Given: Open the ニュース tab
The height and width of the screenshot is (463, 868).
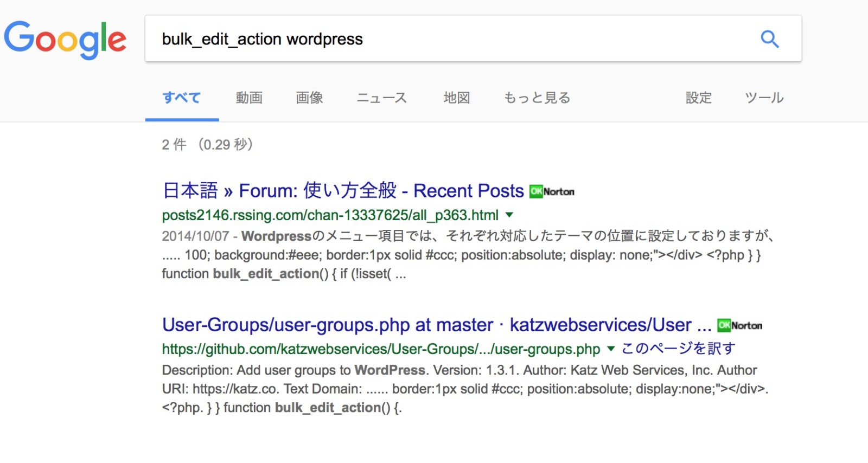Looking at the screenshot, I should 381,98.
